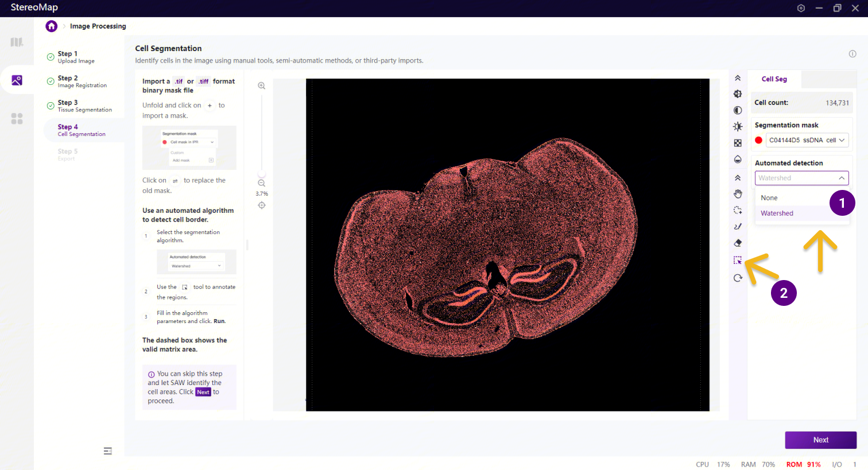Collapse the image adjustment tools group
The image size is (868, 470).
pos(738,79)
